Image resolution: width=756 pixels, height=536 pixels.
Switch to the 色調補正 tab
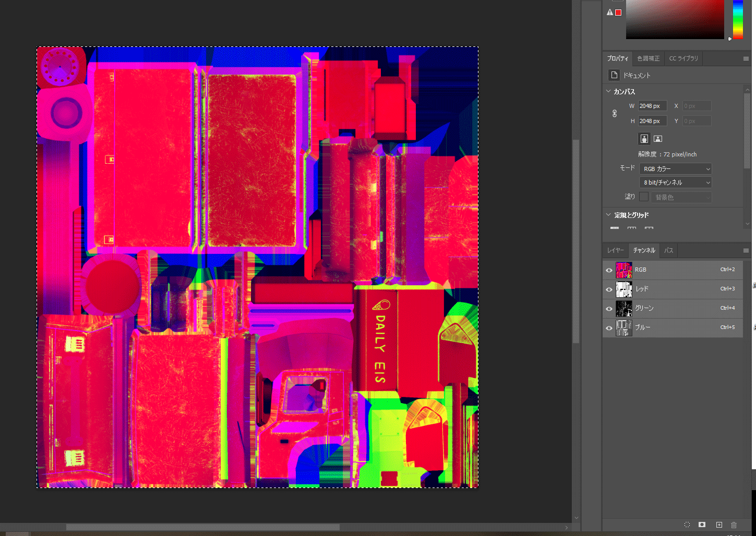(648, 58)
